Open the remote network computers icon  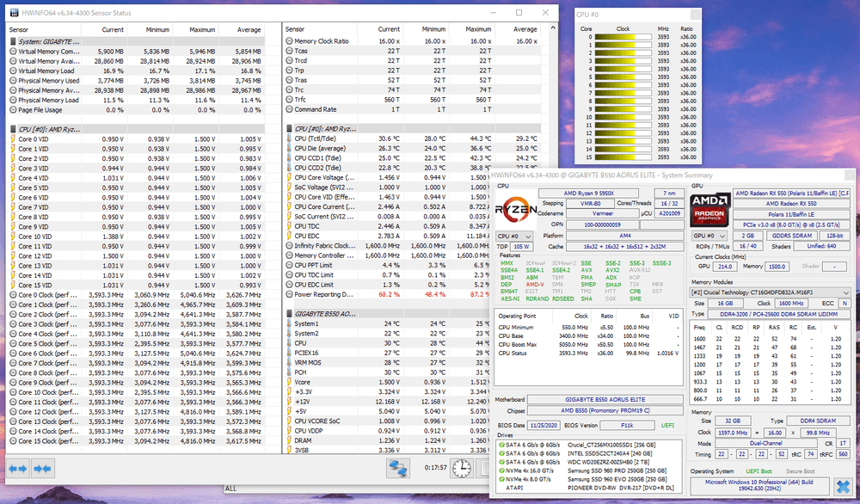(x=398, y=468)
